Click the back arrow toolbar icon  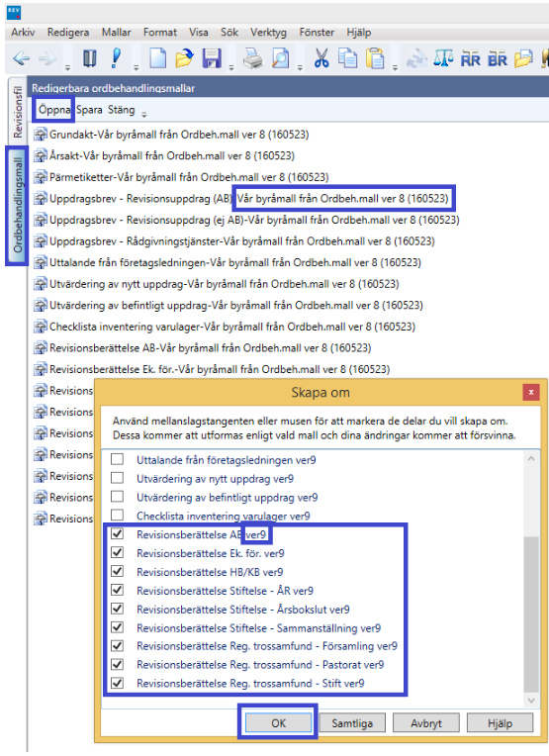click(21, 58)
